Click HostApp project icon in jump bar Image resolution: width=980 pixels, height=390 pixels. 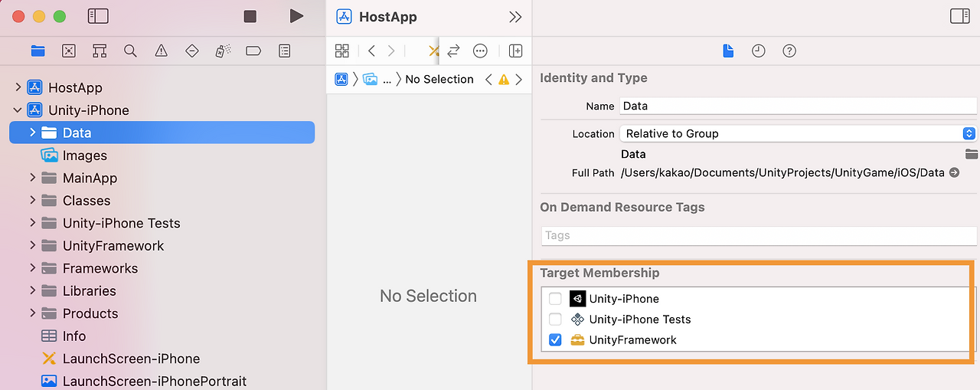341,79
